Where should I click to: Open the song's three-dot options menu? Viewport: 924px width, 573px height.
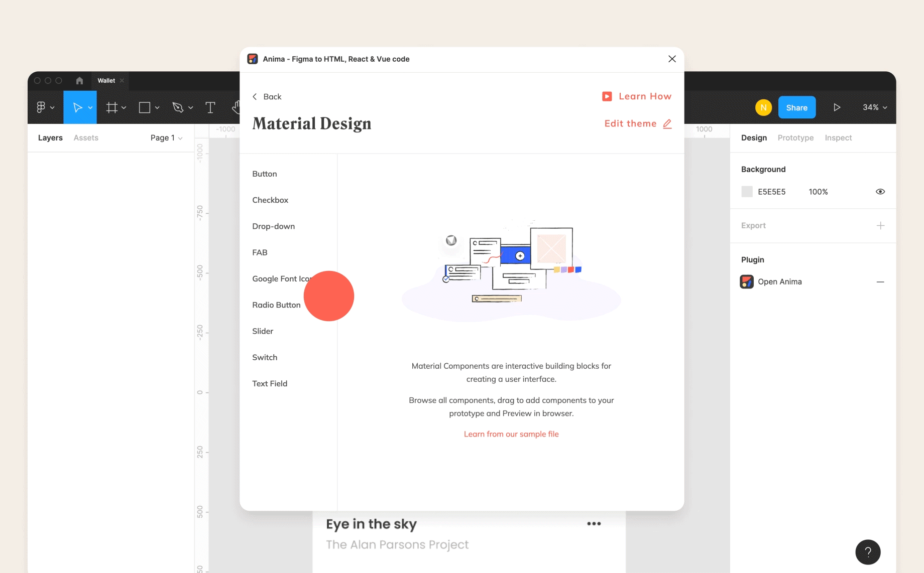594,524
